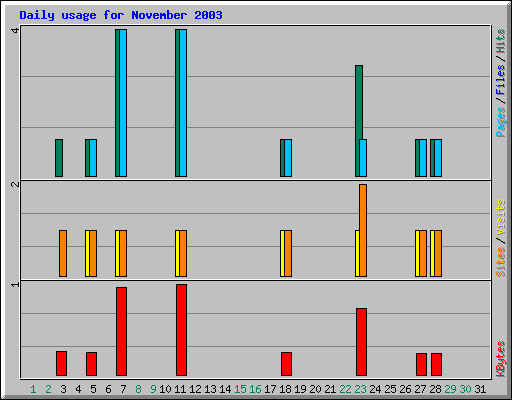Click the yellow Visits bar for day 18
Viewport: 512px width, 400px height.
[282, 253]
